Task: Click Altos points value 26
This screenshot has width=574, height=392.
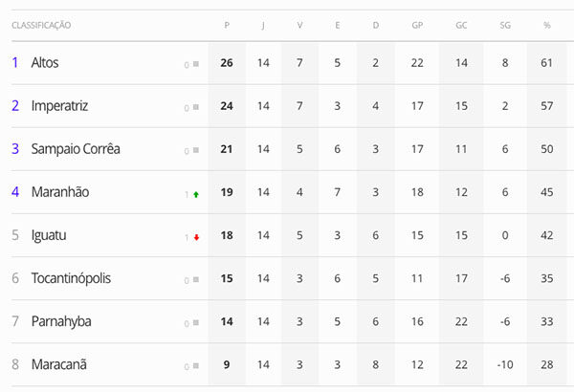Action: [227, 63]
